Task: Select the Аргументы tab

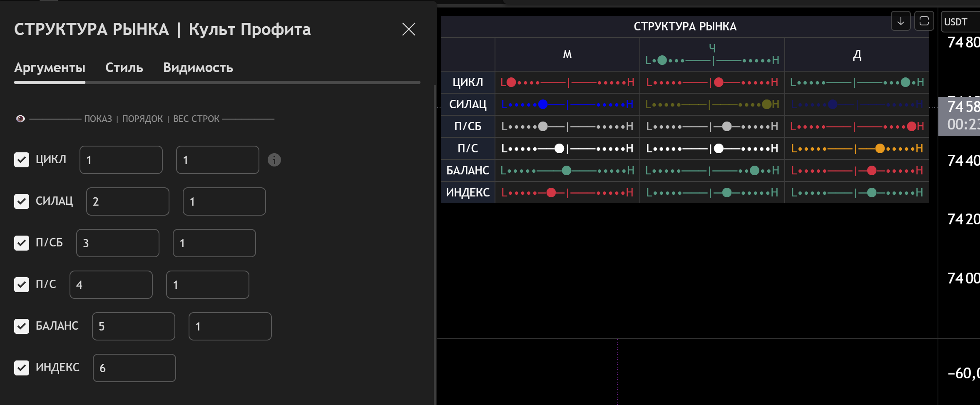Action: click(50, 67)
